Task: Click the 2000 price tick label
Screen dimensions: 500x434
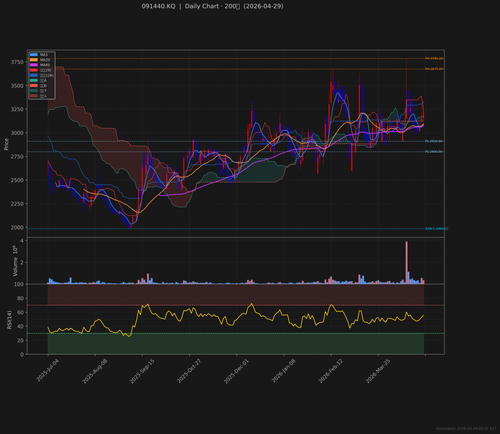Action: click(17, 228)
